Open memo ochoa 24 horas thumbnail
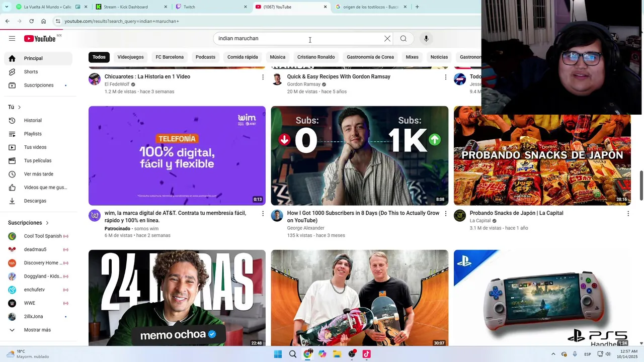The image size is (644, 362). click(177, 298)
